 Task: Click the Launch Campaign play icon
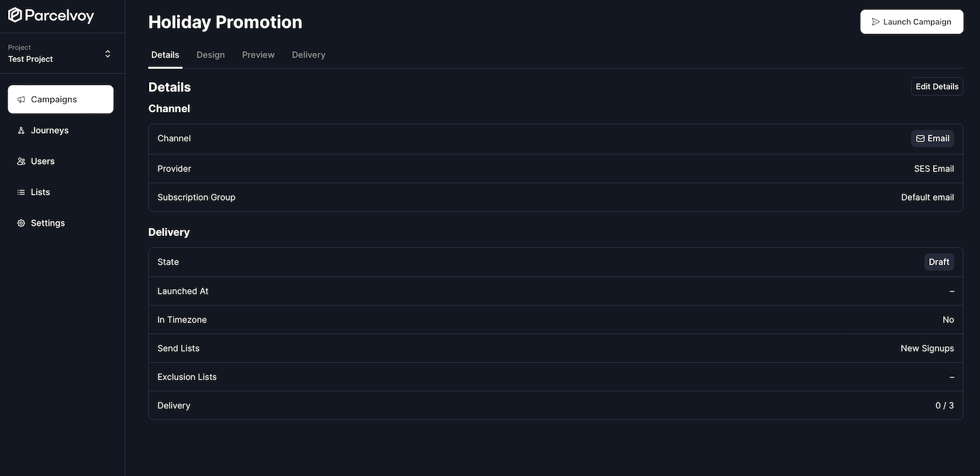coord(876,22)
